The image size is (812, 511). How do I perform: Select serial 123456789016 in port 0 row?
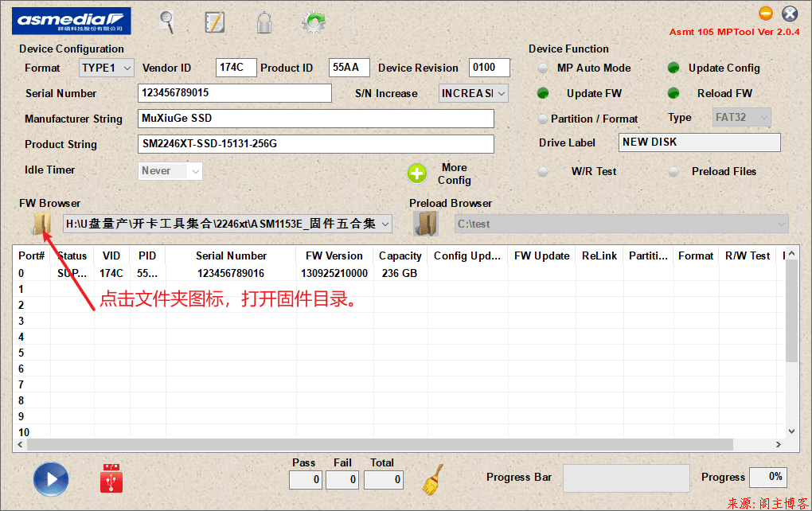231,273
